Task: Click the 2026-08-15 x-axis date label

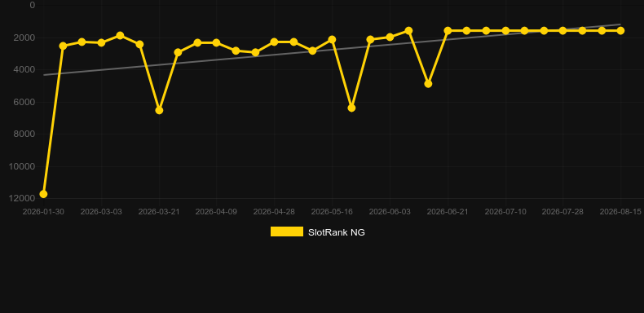Action: pyautogui.click(x=620, y=212)
